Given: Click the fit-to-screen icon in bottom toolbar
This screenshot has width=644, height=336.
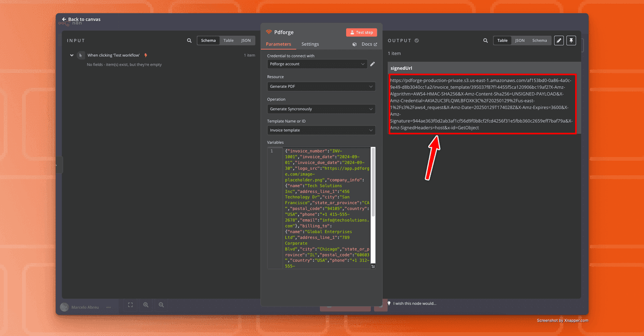Looking at the screenshot, I should (130, 304).
